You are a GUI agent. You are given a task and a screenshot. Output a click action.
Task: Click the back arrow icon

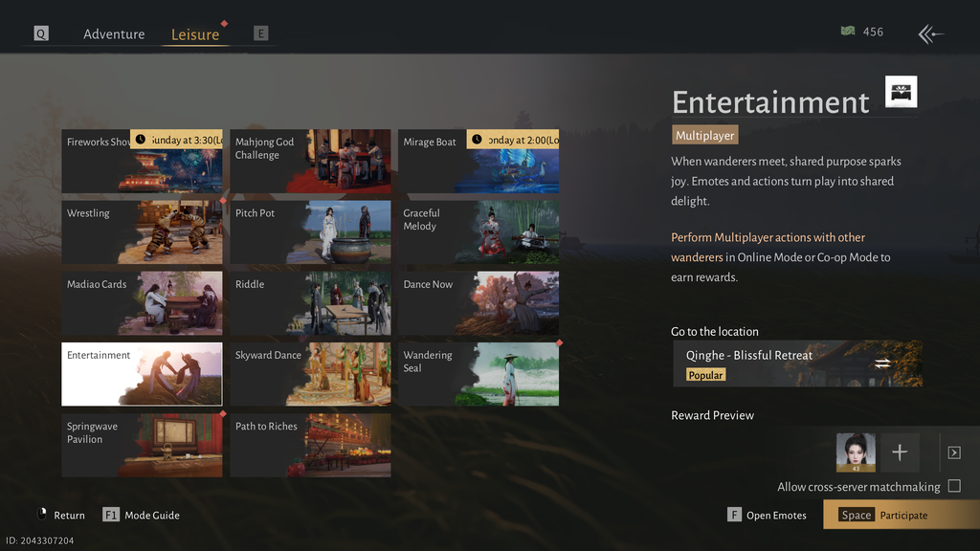[930, 33]
